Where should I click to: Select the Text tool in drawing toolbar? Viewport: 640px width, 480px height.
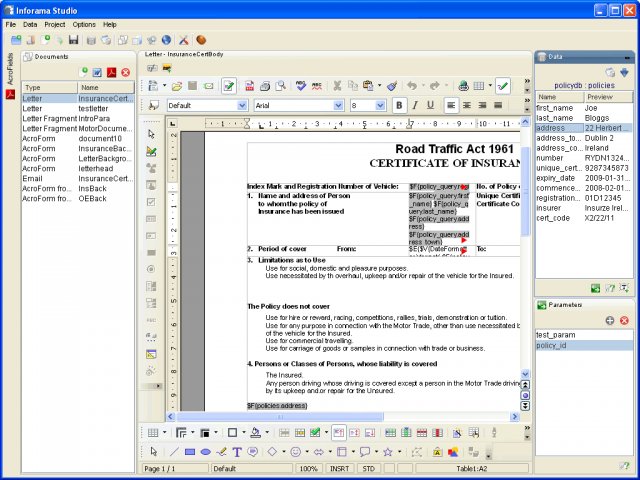click(x=237, y=452)
